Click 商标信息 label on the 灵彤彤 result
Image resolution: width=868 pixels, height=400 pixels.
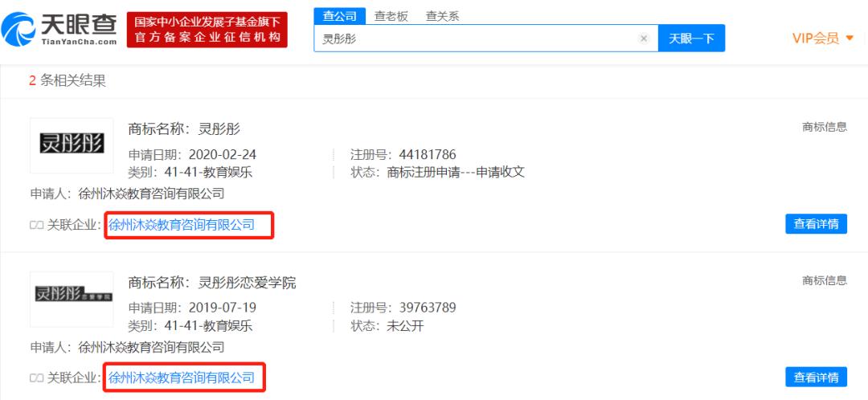tap(825, 127)
